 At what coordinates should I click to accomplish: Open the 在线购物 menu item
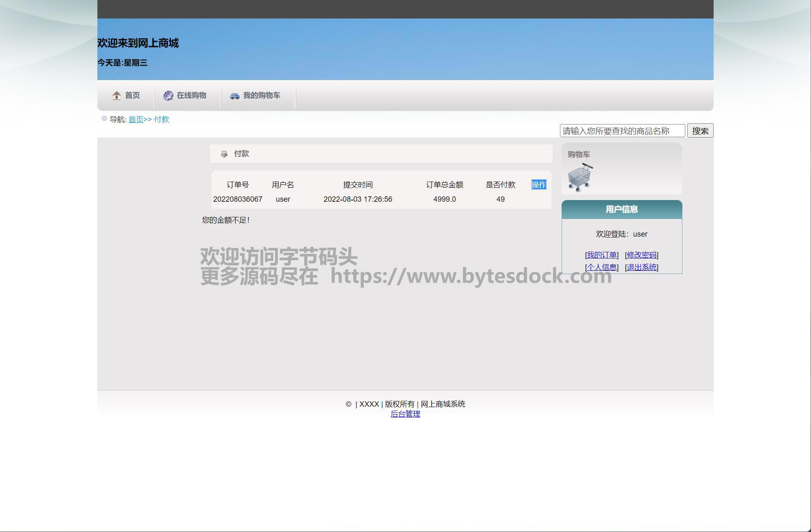click(191, 95)
